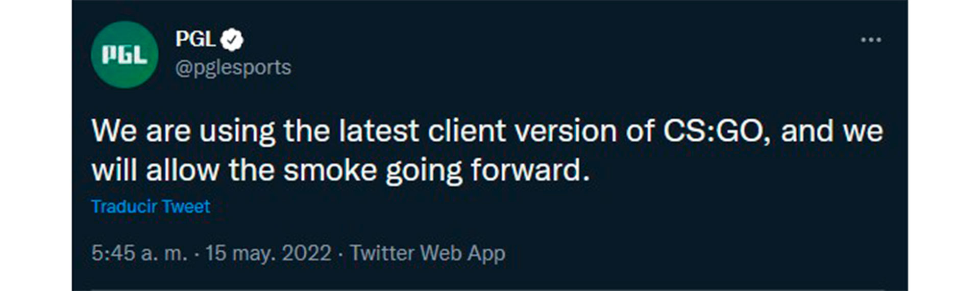This screenshot has width=980, height=291.
Task: Click the word "smoke" in the tweet
Action: (x=330, y=170)
